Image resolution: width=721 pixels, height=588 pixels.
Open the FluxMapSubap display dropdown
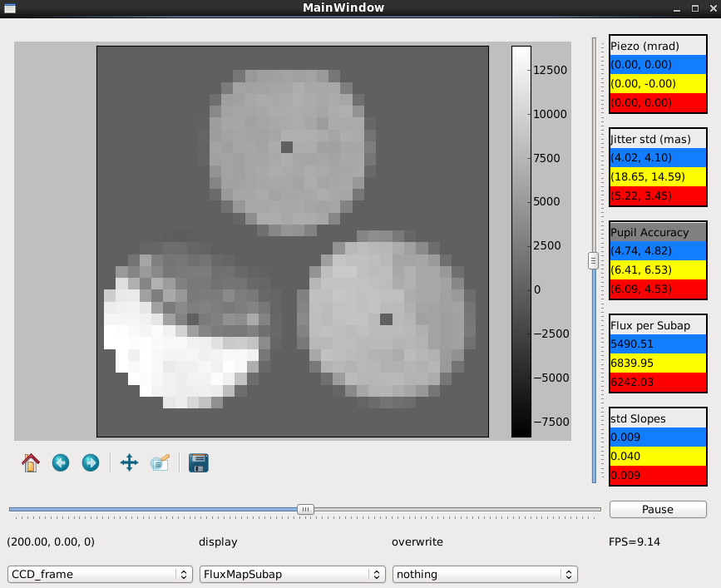pyautogui.click(x=293, y=574)
